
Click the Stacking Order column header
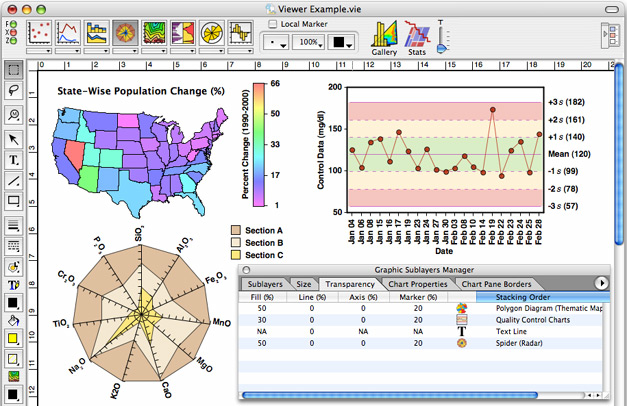tap(543, 297)
